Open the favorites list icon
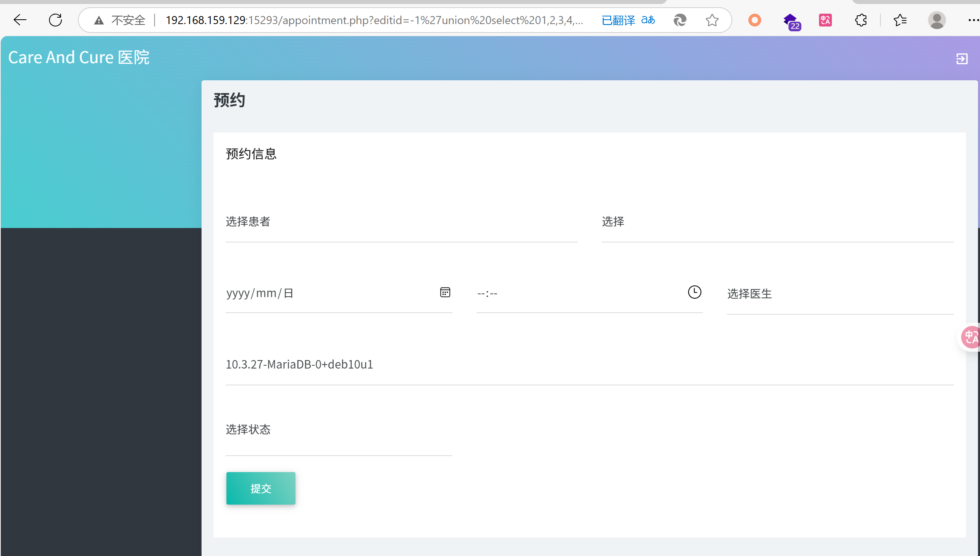 (900, 20)
